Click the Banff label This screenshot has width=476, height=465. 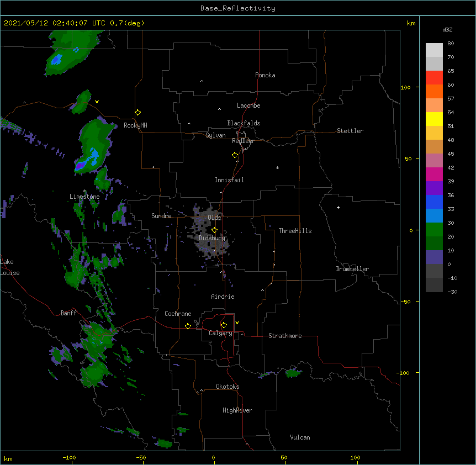click(68, 313)
